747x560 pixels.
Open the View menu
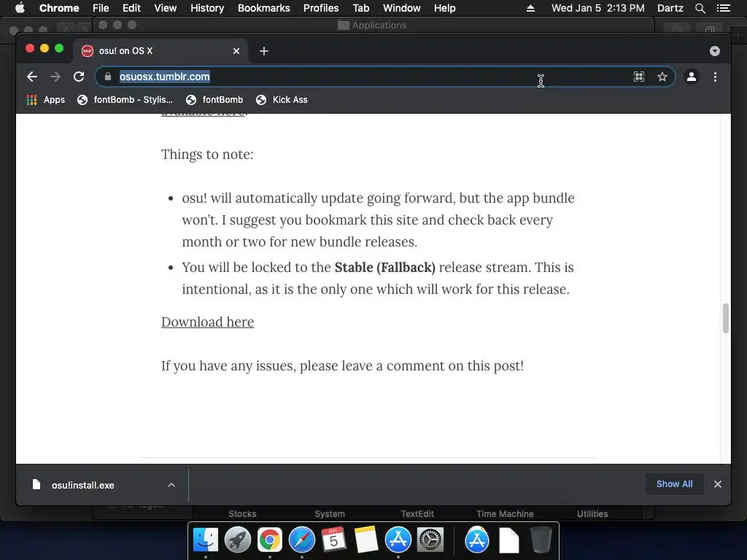coord(166,8)
